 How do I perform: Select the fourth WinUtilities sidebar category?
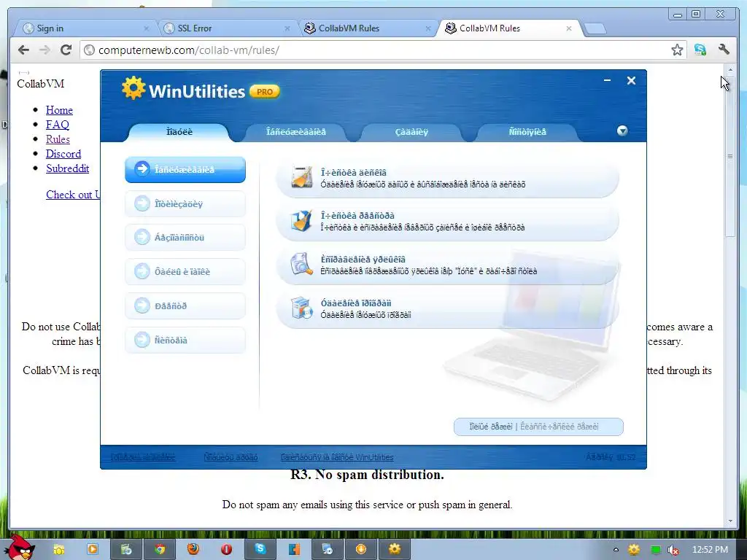pos(185,272)
